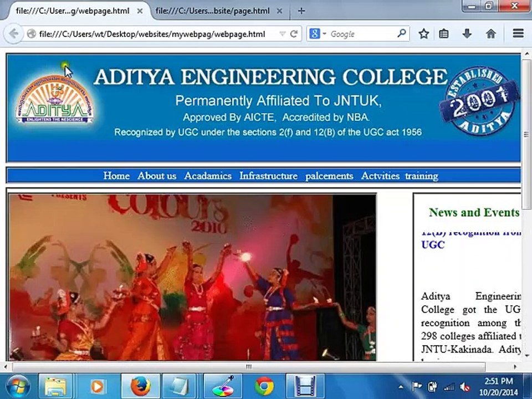This screenshot has width=532, height=399.
Task: Close the page.html tab
Action: tap(279, 11)
